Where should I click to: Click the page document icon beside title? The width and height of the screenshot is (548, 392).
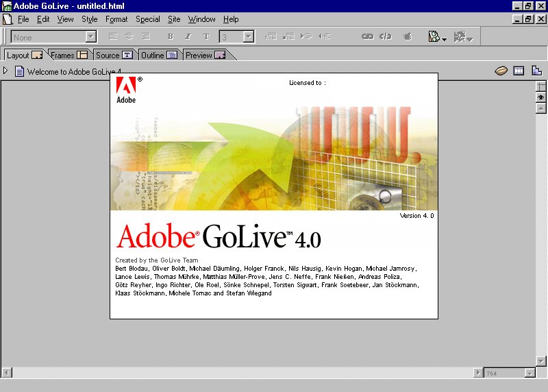[20, 71]
